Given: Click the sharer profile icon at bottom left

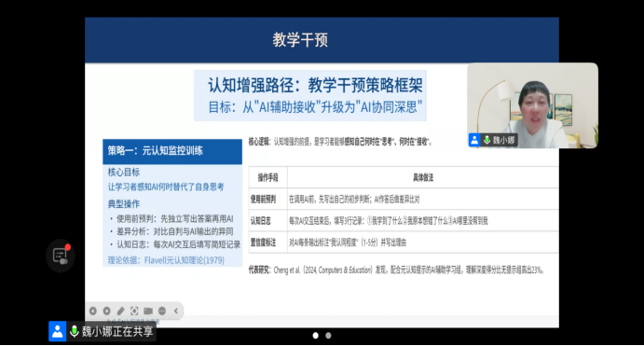Looking at the screenshot, I should click(x=58, y=331).
